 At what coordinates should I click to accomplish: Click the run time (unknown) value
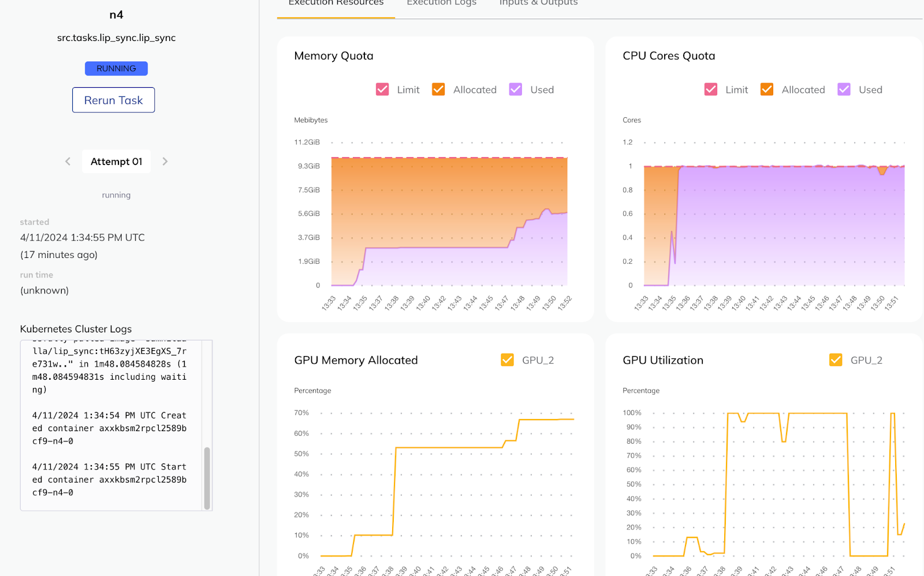[44, 290]
